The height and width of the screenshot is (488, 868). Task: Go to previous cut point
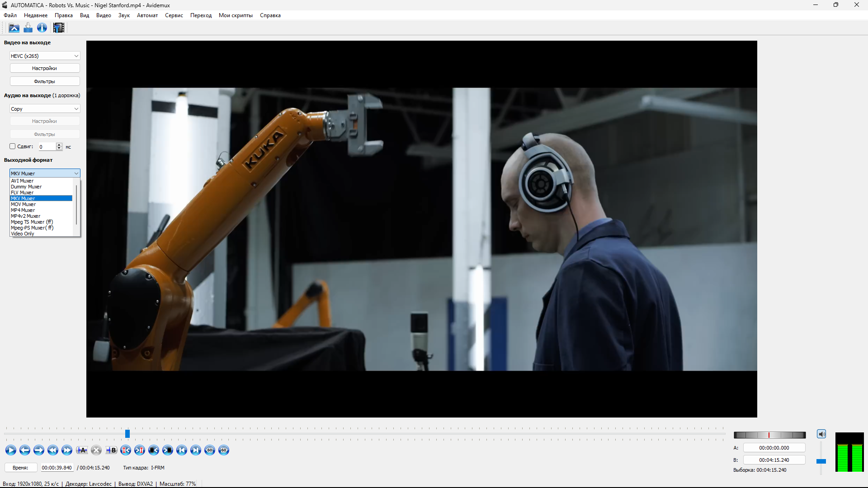click(x=126, y=450)
